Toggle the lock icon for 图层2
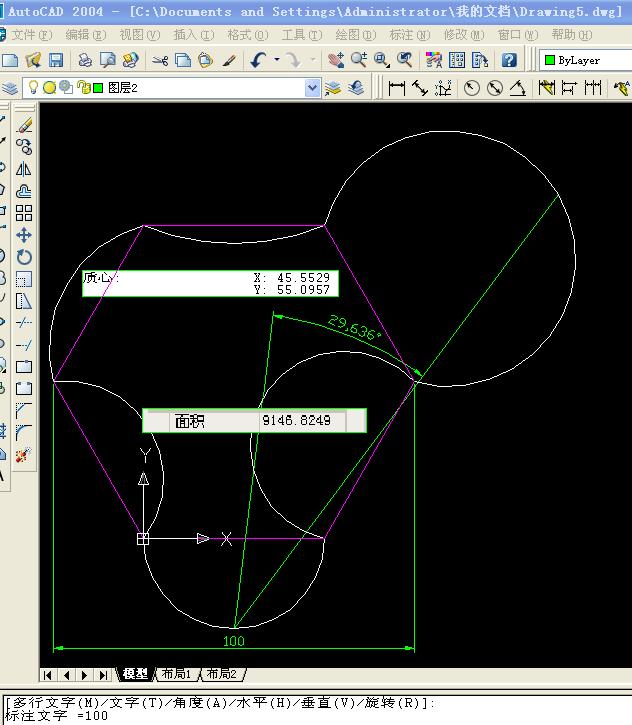The image size is (632, 725). click(x=84, y=87)
